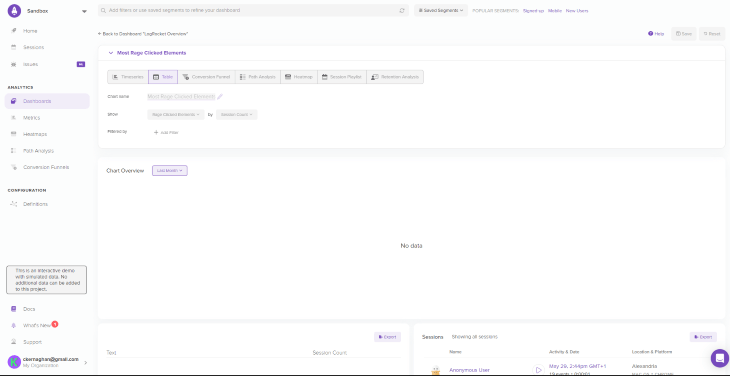This screenshot has height=376, width=730.
Task: Open the Issues sidebar item
Action: [x=31, y=64]
